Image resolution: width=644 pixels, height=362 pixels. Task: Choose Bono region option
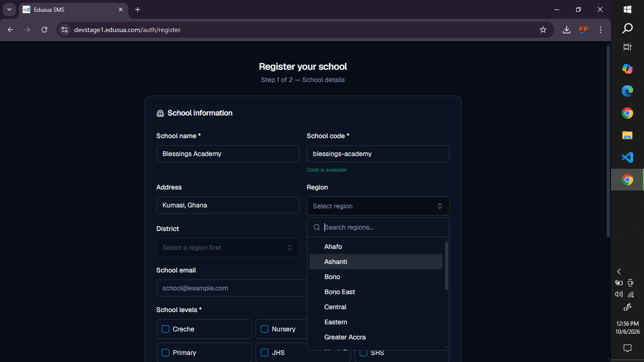[x=376, y=277]
